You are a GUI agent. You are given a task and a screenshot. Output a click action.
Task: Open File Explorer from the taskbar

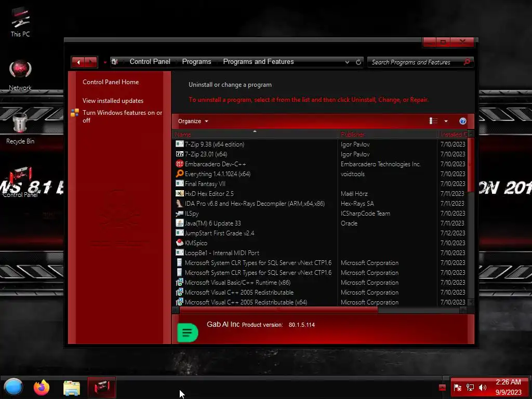(x=72, y=388)
